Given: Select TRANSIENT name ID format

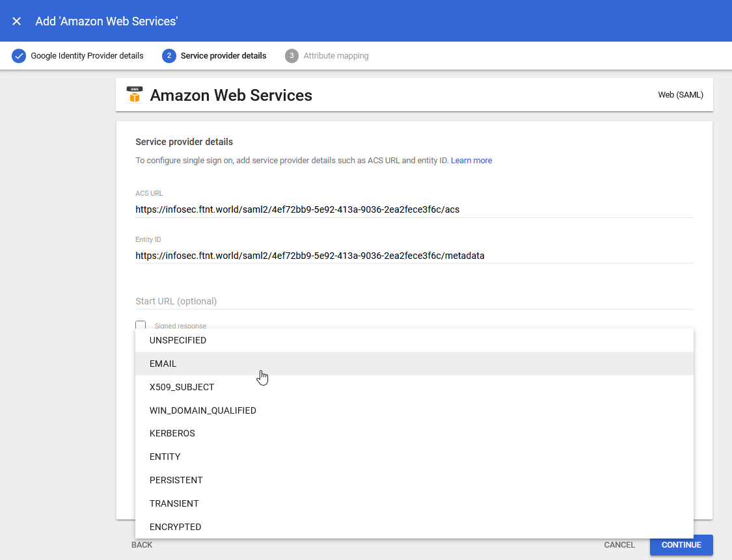Looking at the screenshot, I should pyautogui.click(x=414, y=503).
